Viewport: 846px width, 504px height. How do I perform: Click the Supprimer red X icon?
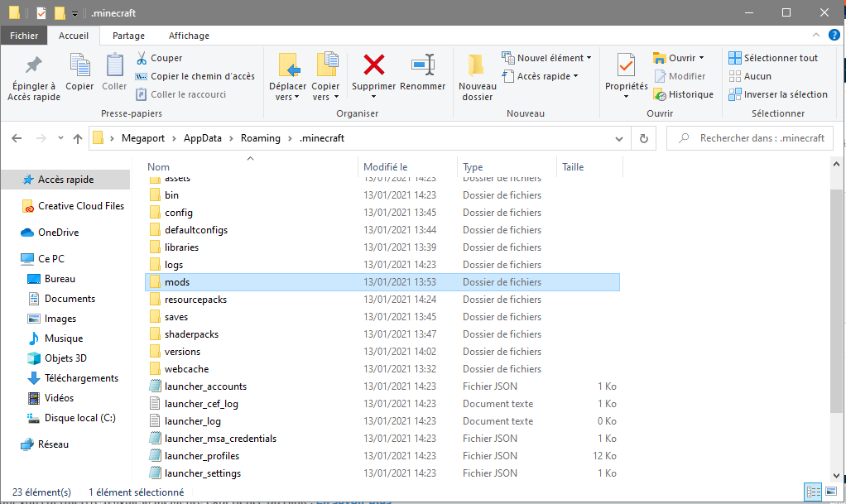[373, 65]
